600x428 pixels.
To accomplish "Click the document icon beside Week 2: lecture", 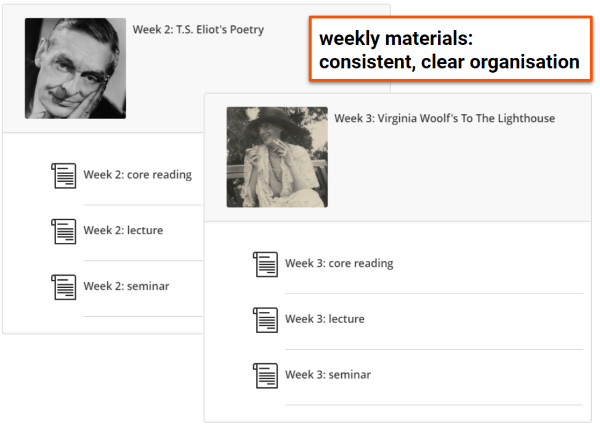I will click(x=64, y=231).
